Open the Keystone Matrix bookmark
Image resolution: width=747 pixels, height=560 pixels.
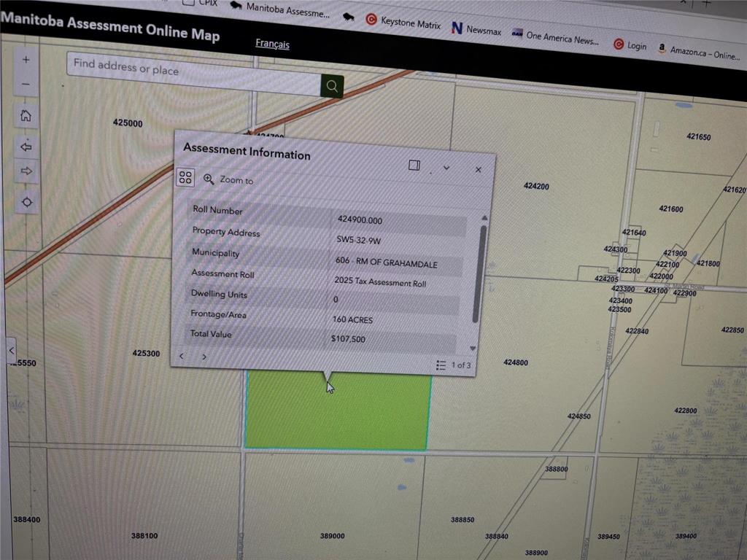[403, 23]
